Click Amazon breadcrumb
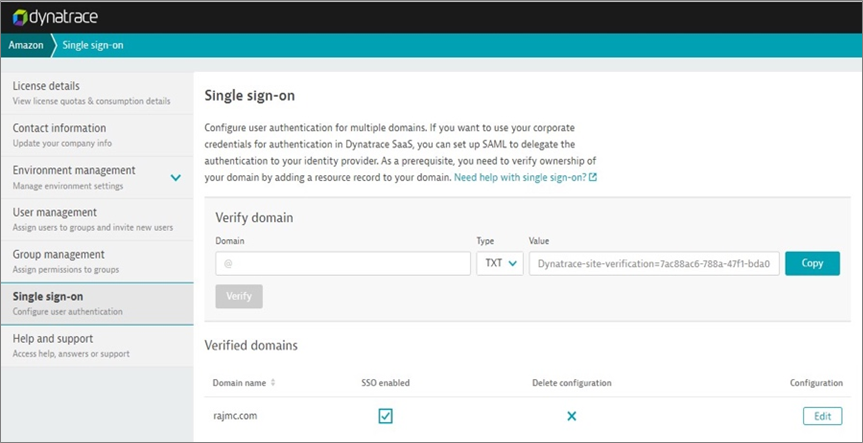The width and height of the screenshot is (863, 443). 26,45
